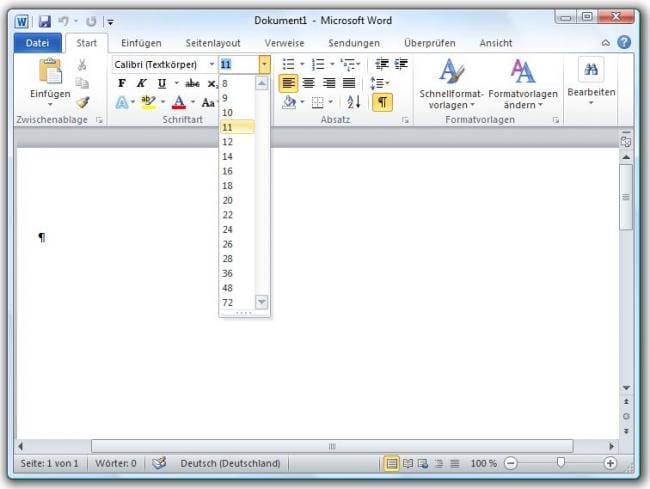Click the Shading paint bucket icon

[x=289, y=102]
